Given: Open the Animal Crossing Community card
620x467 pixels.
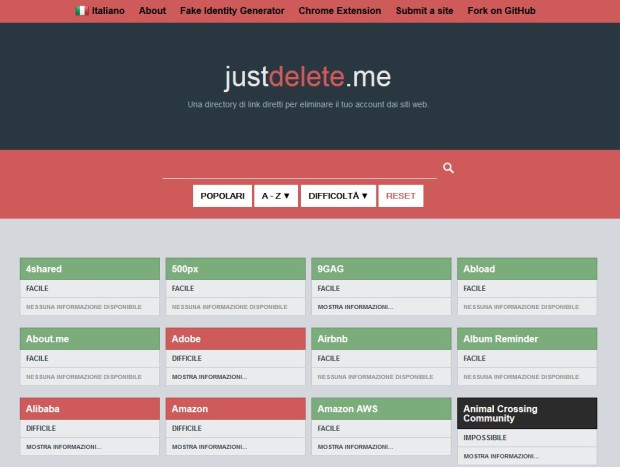Looking at the screenshot, I should click(x=527, y=413).
